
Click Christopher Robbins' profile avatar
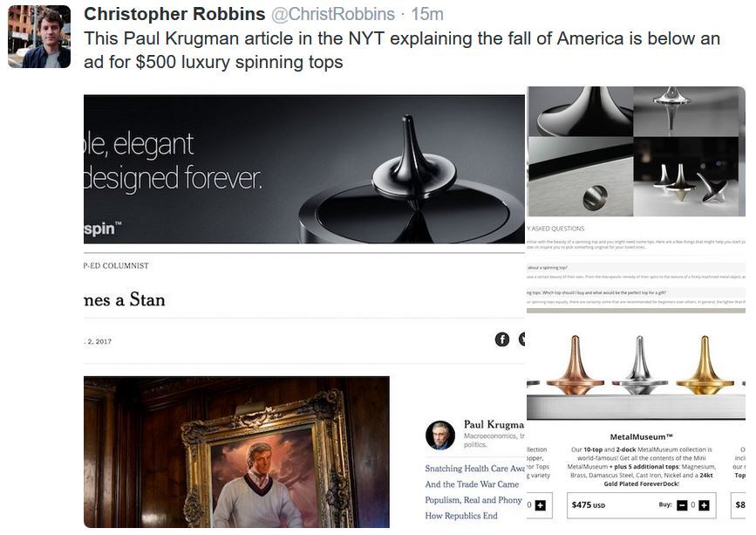[x=39, y=37]
